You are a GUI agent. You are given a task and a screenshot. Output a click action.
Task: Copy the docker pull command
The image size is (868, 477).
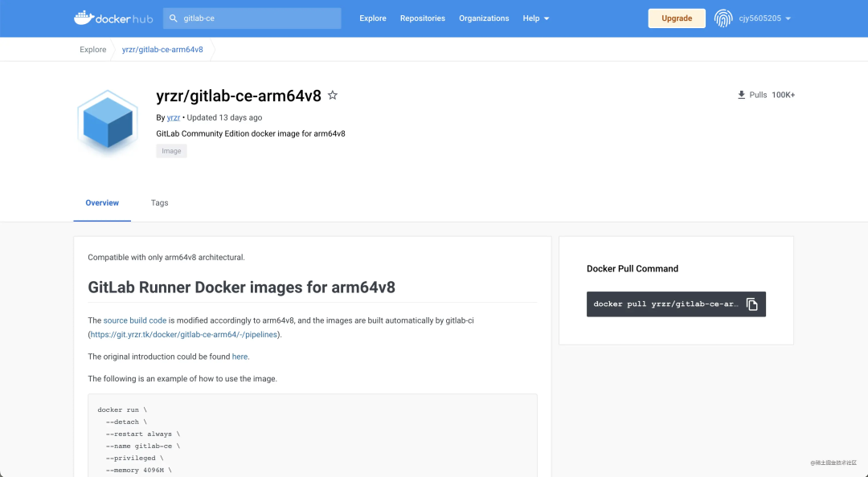[751, 304]
